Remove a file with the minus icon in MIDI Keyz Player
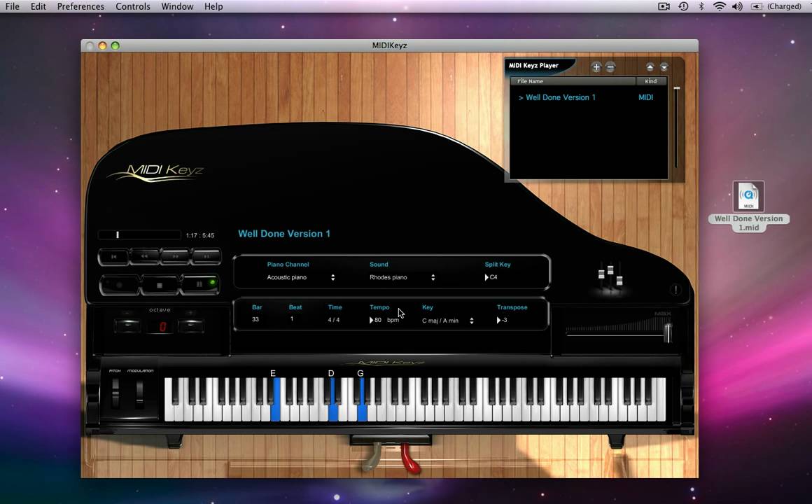Image resolution: width=812 pixels, height=504 pixels. pyautogui.click(x=610, y=66)
